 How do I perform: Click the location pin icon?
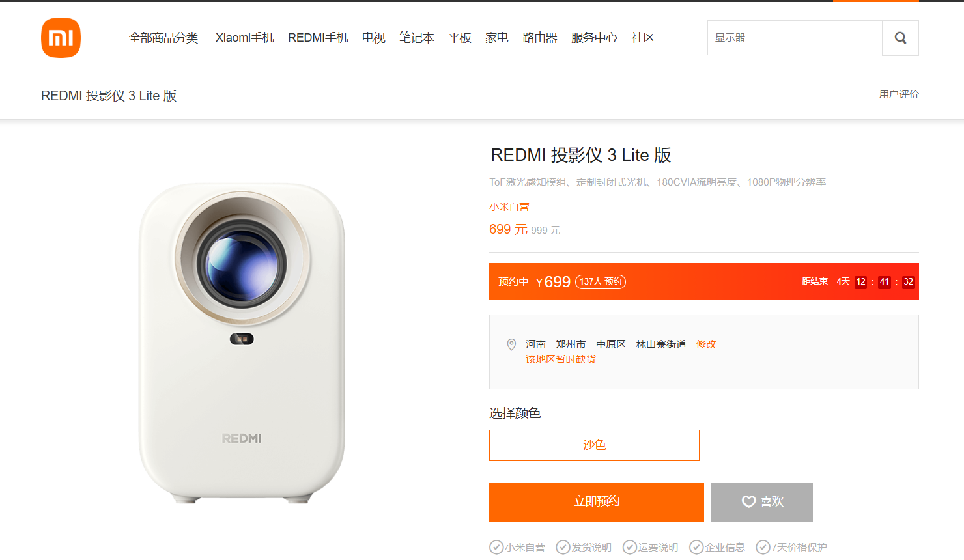pyautogui.click(x=511, y=344)
